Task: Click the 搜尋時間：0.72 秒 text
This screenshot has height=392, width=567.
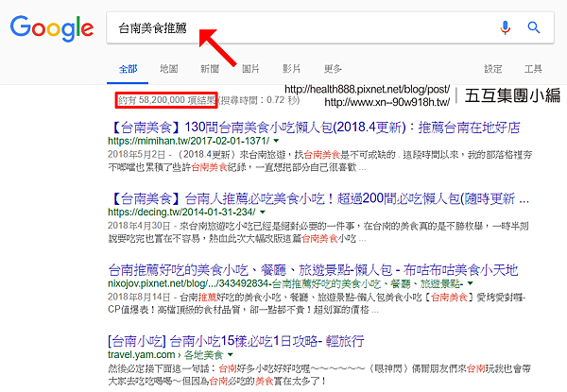Action: tap(260, 100)
